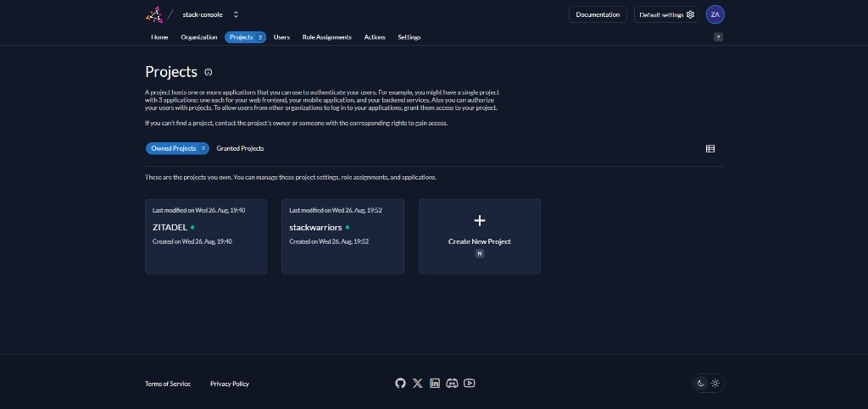Click text "Last modified on Wed 26. Aug, 19:52"

coord(336,210)
